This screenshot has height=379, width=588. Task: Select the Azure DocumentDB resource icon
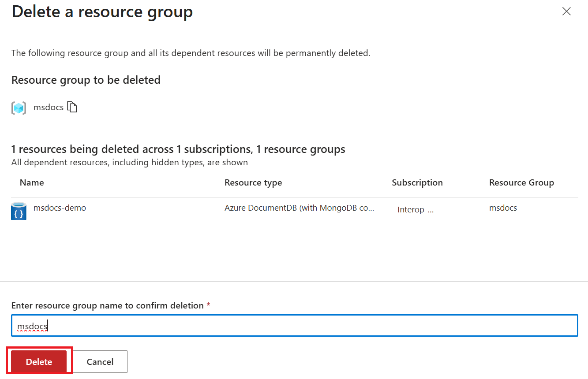point(18,211)
